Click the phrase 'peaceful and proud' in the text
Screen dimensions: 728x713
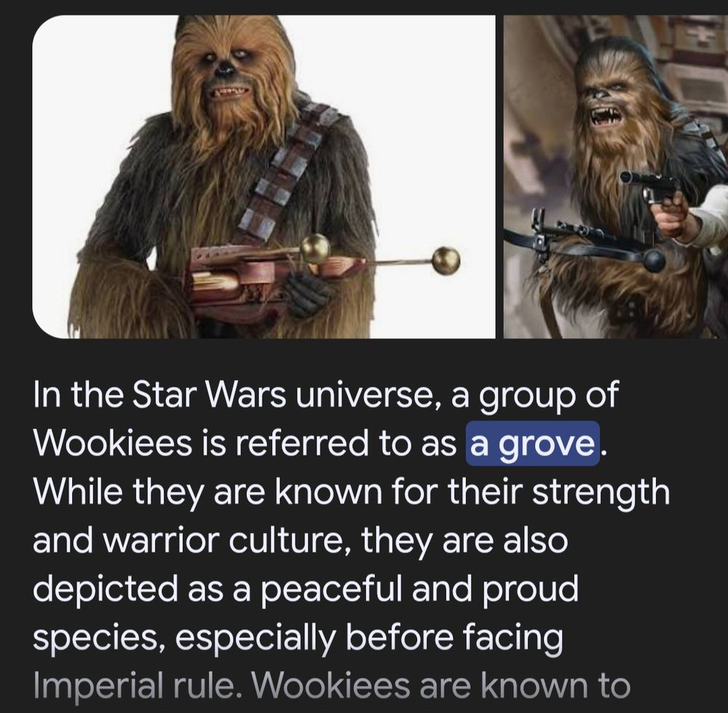(419, 588)
